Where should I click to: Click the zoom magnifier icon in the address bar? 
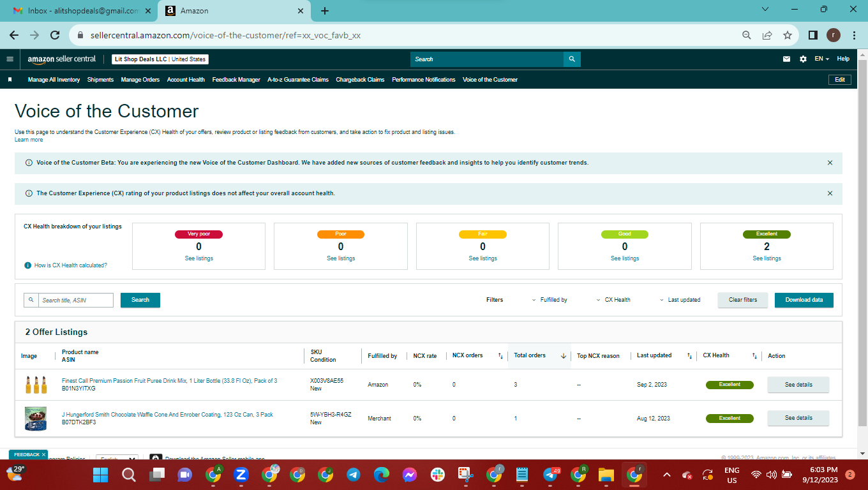[747, 35]
